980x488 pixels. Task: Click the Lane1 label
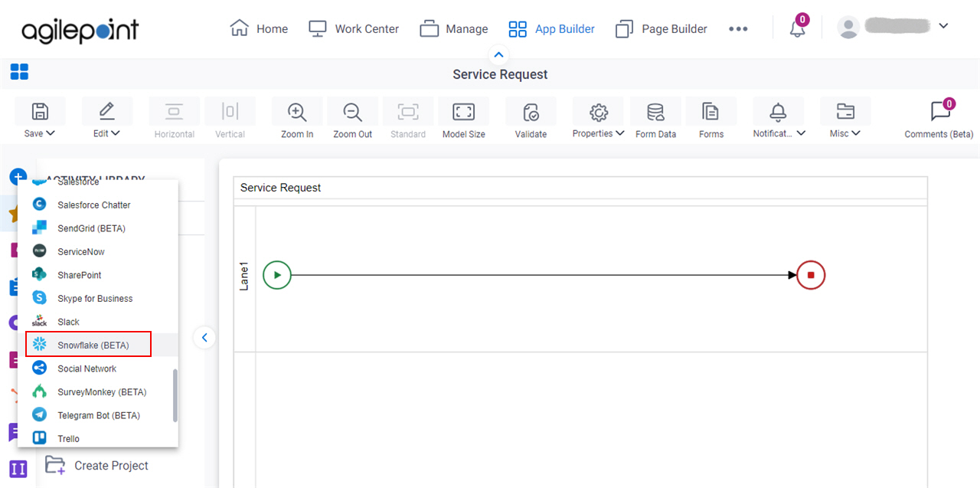[x=245, y=276]
